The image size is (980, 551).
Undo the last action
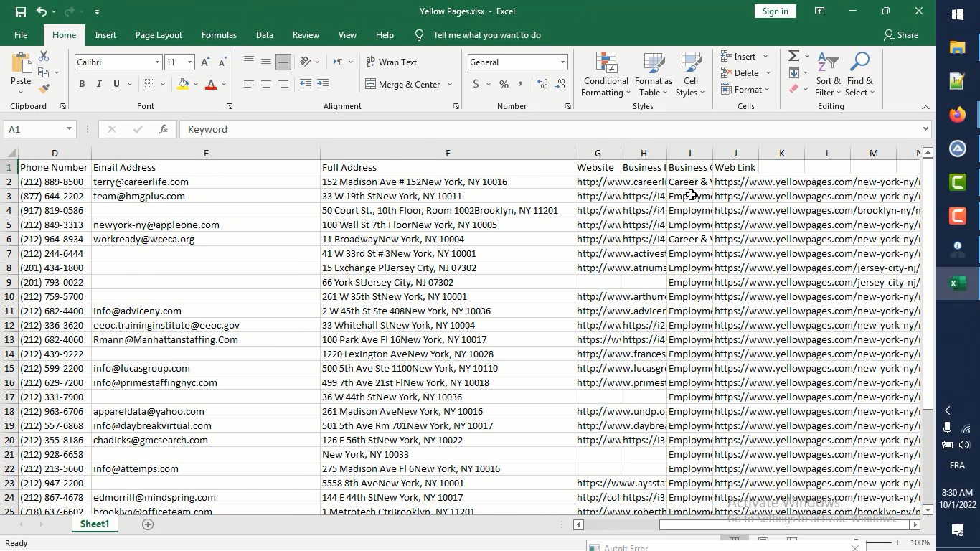[x=42, y=11]
